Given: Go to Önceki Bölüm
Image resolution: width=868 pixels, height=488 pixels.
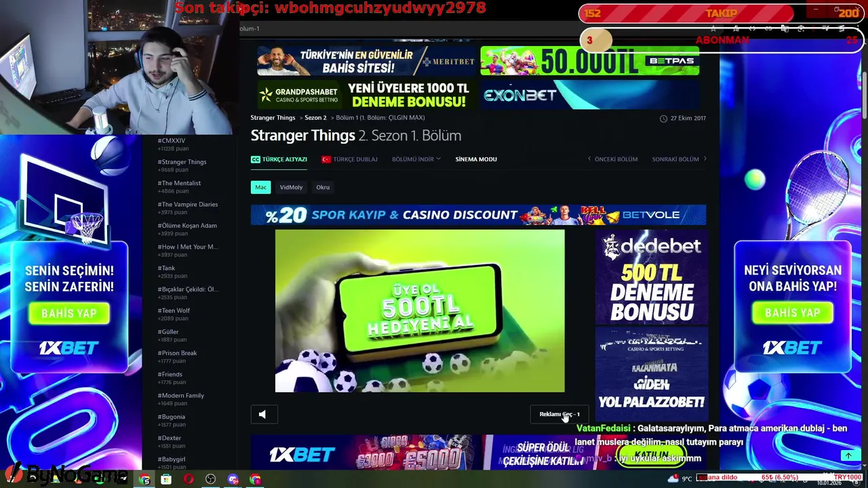Looking at the screenshot, I should pos(612,159).
